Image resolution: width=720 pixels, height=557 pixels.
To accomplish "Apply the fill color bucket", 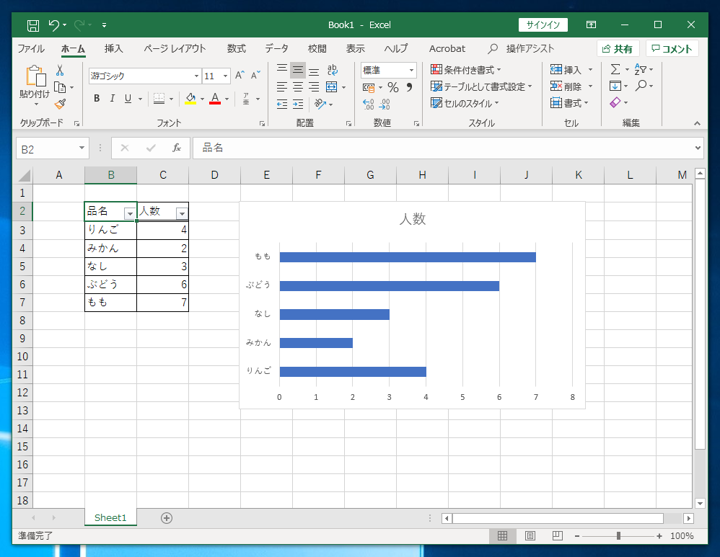I will 190,99.
